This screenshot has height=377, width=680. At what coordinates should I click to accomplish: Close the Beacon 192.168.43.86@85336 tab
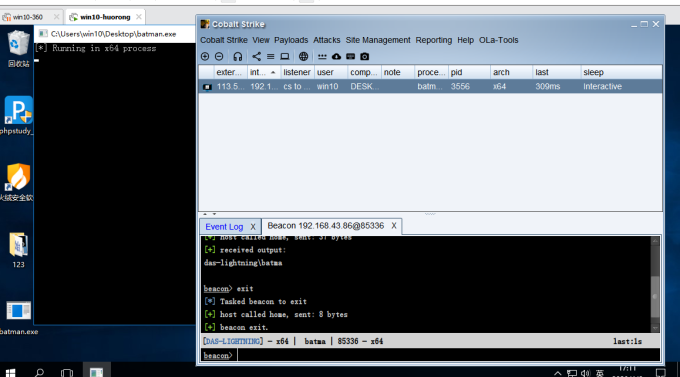tap(394, 226)
